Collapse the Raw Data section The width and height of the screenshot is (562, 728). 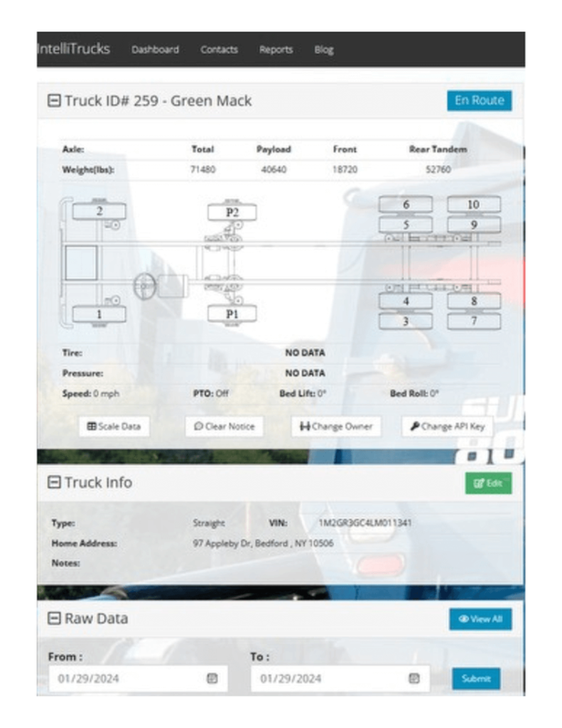pos(54,619)
